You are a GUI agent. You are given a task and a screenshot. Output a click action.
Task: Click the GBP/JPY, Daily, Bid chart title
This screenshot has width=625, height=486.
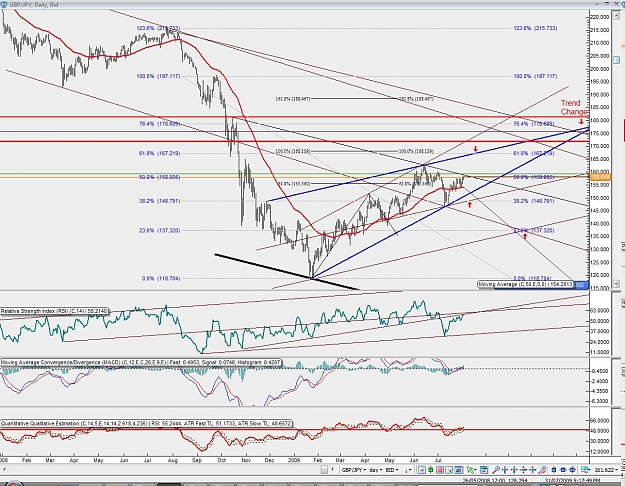point(33,4)
